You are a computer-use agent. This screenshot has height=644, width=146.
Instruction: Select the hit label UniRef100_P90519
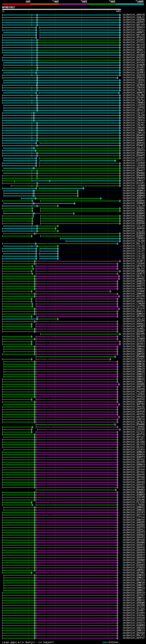(x=134, y=397)
